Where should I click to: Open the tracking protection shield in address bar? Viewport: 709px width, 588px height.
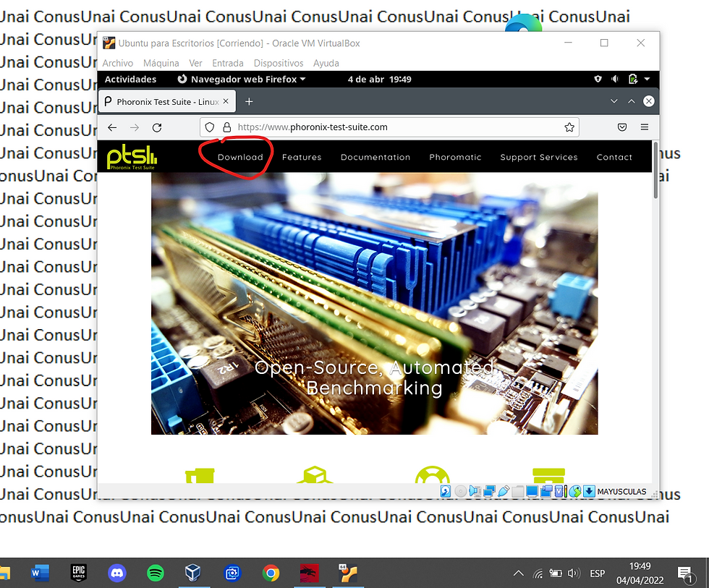(209, 127)
